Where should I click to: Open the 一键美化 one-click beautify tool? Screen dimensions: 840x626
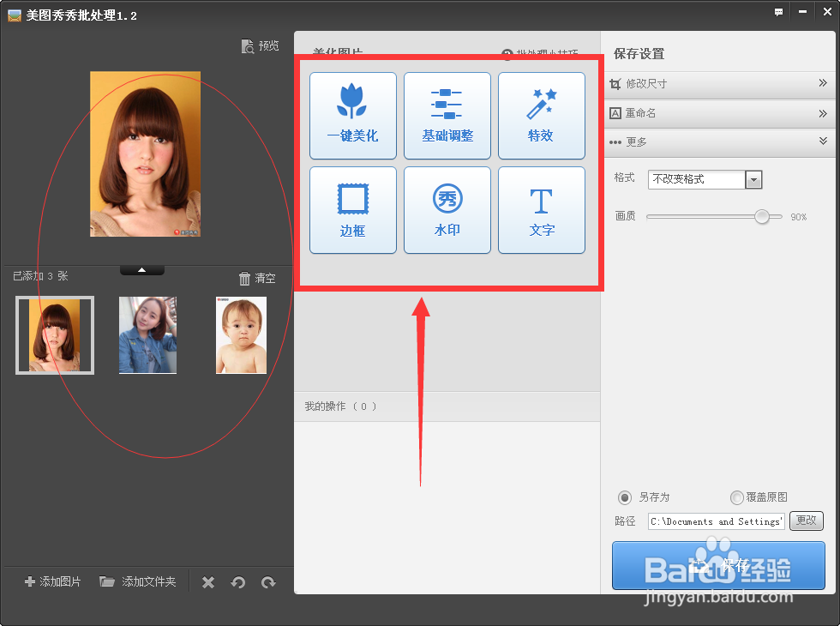[x=353, y=116]
